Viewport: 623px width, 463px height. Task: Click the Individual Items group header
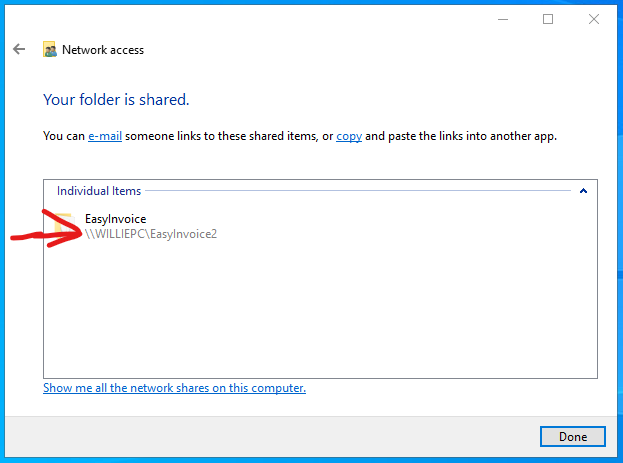99,191
